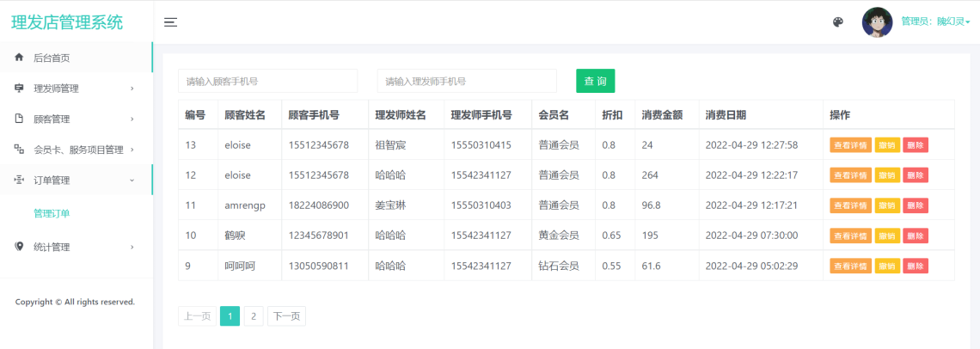Click the 理发店管理系统 title
The image size is (980, 349).
(x=67, y=21)
